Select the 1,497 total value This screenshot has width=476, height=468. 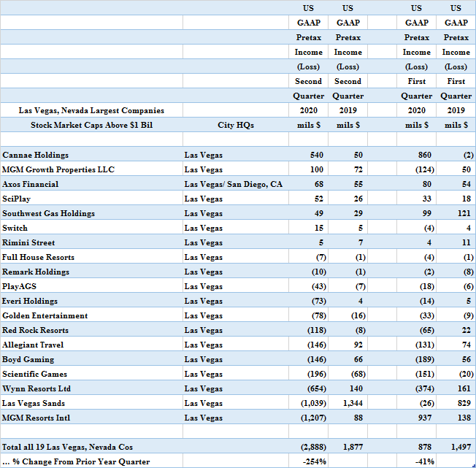461,447
